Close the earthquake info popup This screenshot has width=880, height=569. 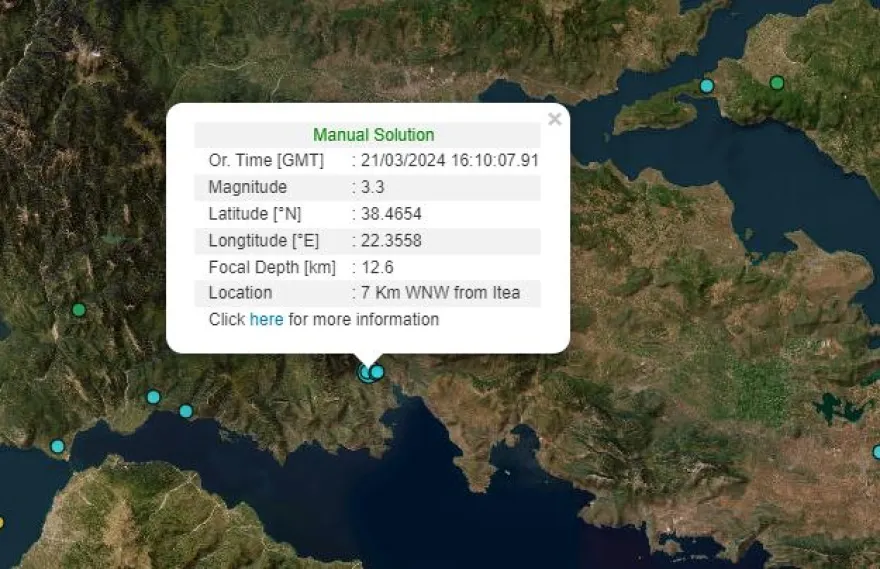(x=555, y=119)
